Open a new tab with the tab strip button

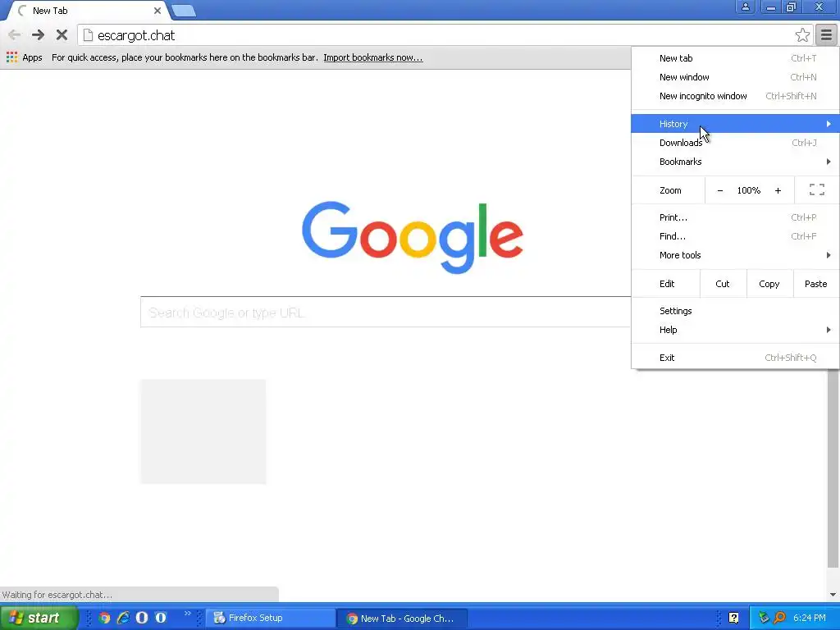coord(184,10)
